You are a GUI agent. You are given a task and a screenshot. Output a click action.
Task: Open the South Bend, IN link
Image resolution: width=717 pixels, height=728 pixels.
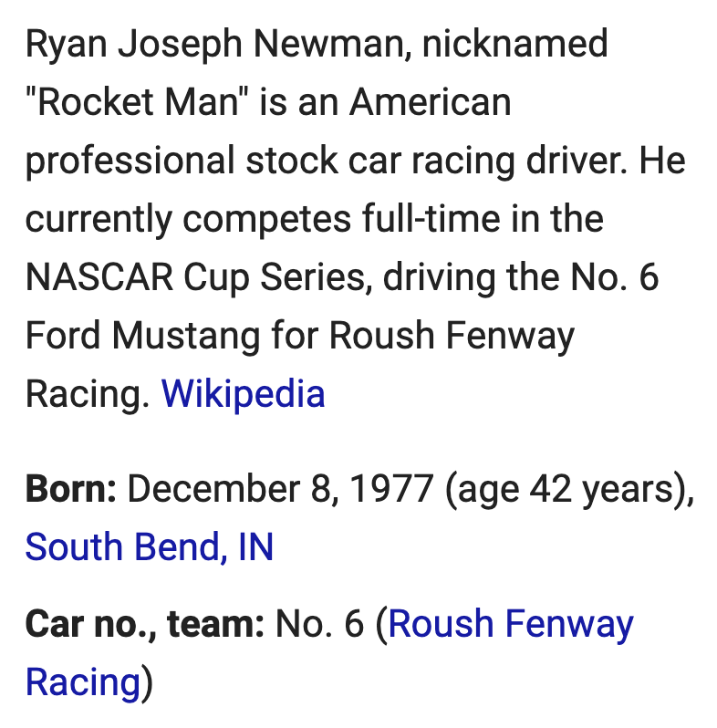click(149, 547)
